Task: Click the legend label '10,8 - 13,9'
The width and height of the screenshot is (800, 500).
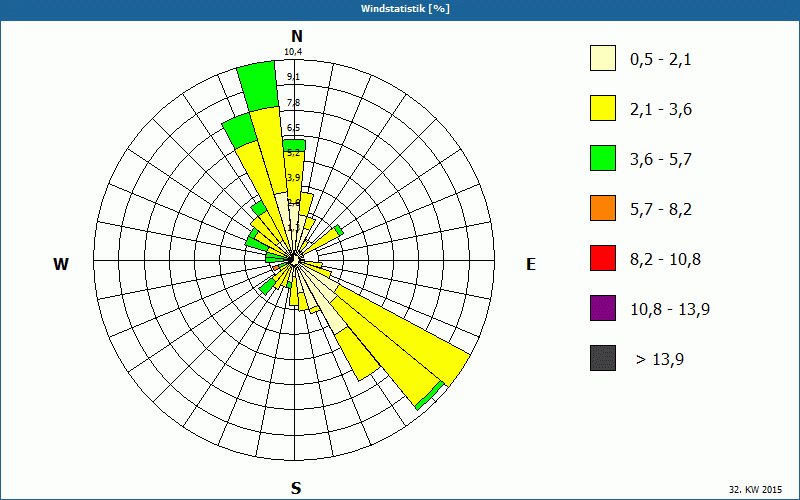Action: 670,310
